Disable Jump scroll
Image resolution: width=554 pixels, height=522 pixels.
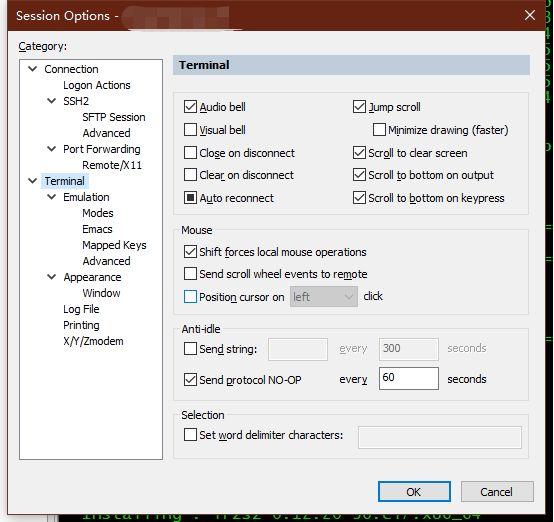click(359, 107)
